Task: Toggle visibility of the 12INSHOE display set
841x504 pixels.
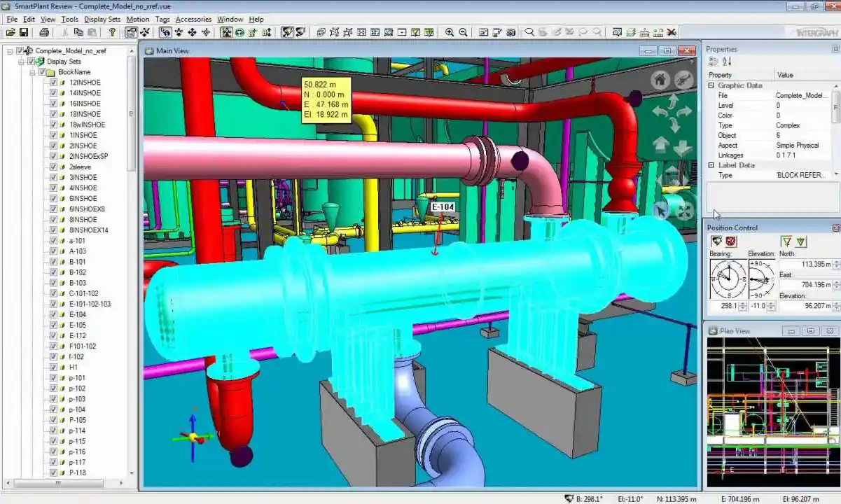Action: pos(54,82)
